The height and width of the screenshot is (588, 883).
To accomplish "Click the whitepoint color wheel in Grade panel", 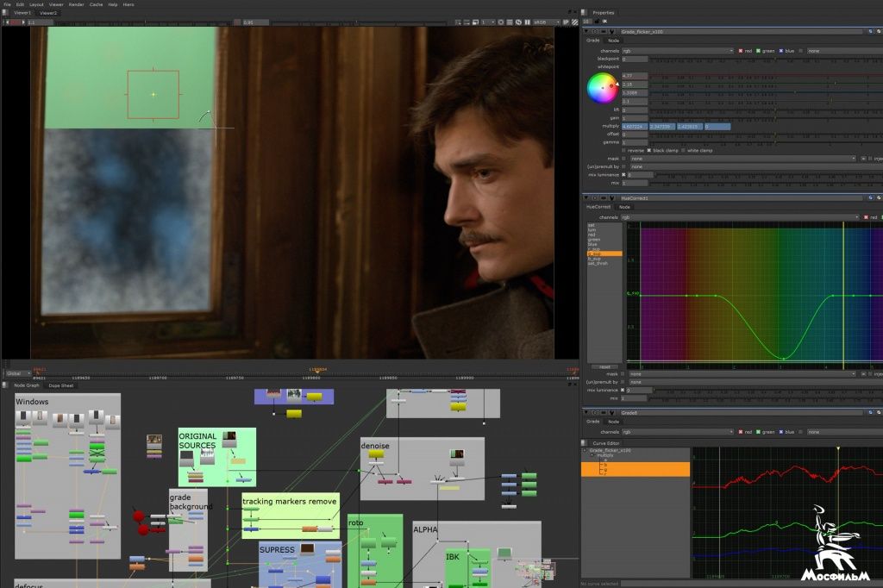I will coord(602,88).
